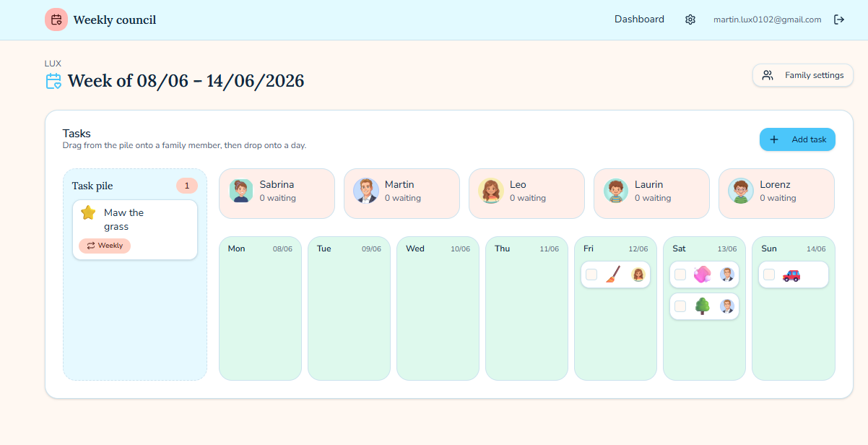Click the Add task button
The width and height of the screenshot is (868, 445).
click(797, 139)
